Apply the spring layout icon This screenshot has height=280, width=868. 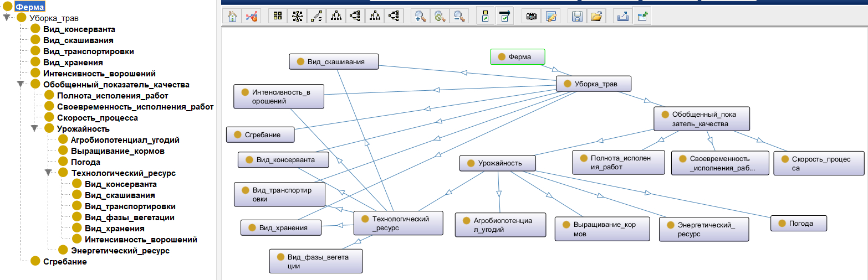point(317,16)
